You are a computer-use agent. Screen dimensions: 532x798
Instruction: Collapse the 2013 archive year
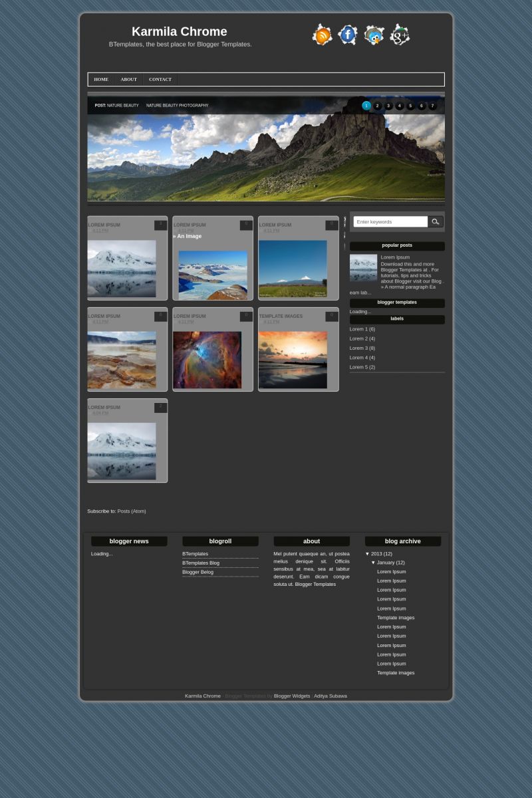click(x=367, y=553)
